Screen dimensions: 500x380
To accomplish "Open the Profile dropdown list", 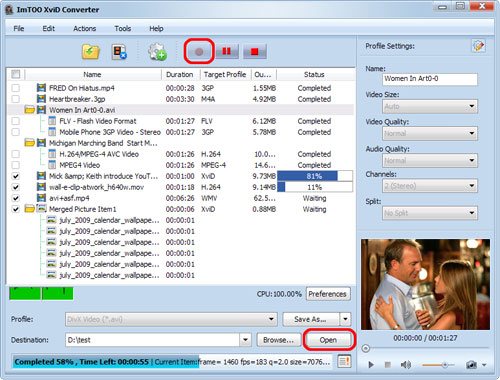I will tap(171, 319).
